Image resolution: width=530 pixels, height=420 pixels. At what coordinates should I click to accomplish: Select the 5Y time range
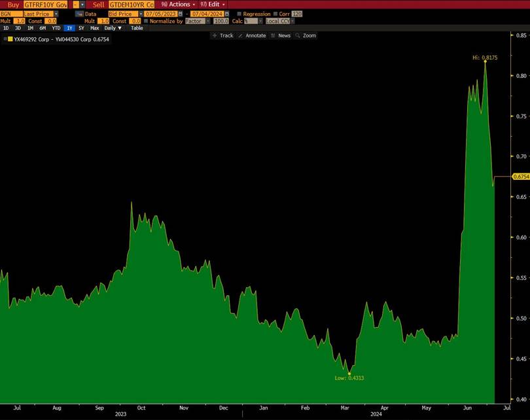81,28
